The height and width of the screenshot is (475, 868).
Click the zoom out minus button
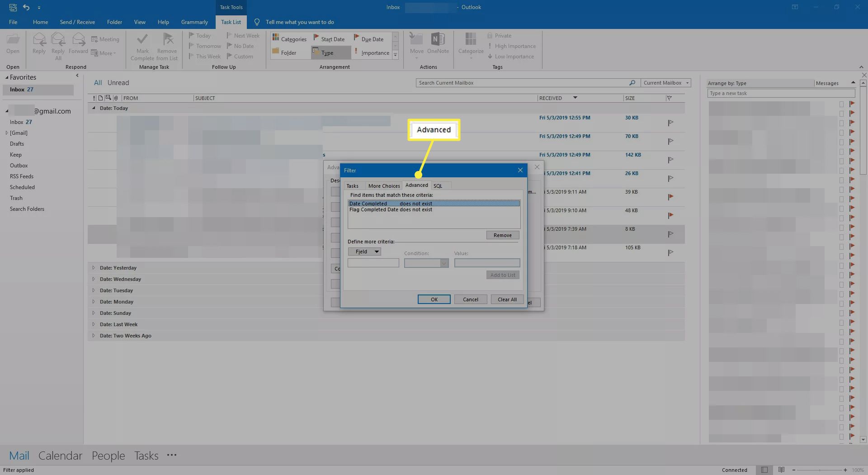[794, 470]
